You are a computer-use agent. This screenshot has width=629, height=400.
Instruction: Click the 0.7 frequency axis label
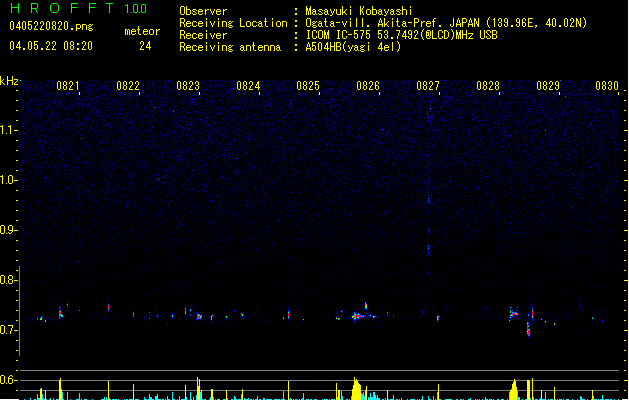tap(8, 330)
